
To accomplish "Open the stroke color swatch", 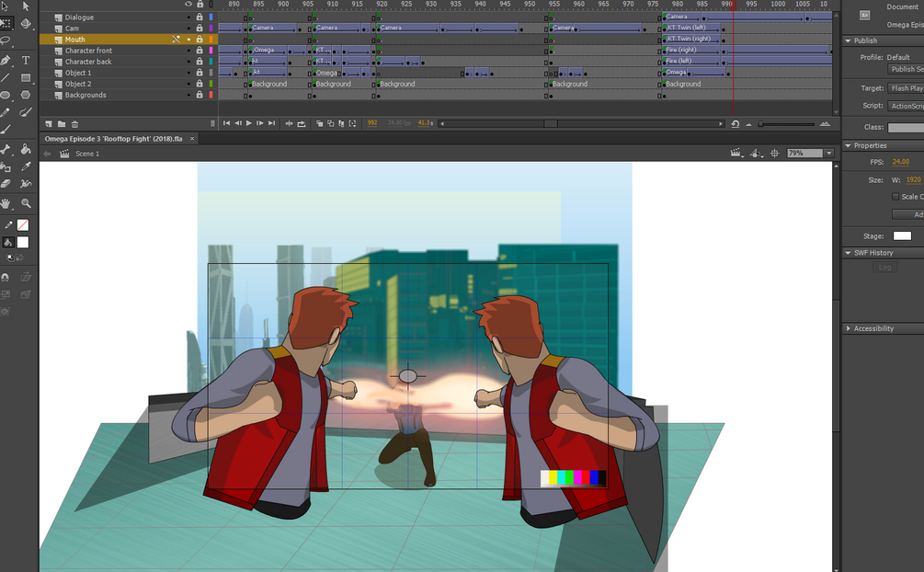I will coord(22,225).
